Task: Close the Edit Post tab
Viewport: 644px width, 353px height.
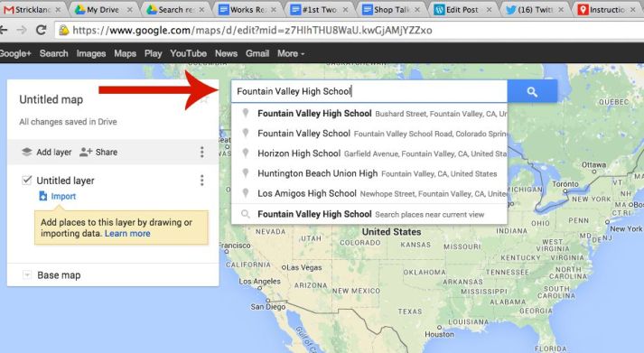Action: pyautogui.click(x=489, y=9)
